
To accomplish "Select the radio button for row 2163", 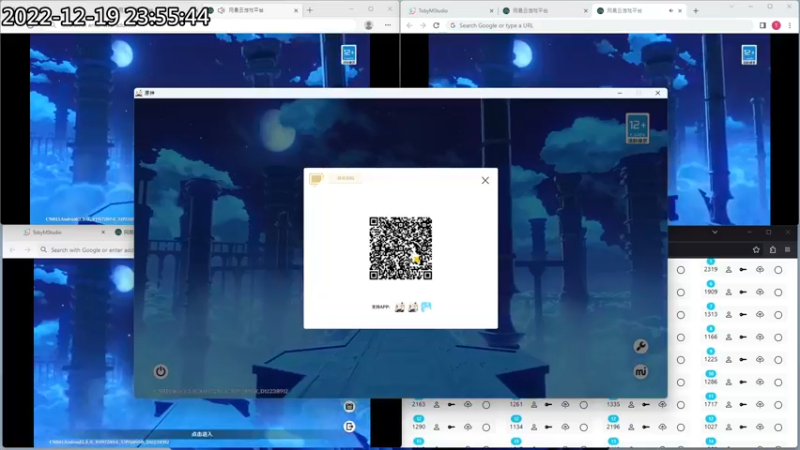I will click(x=486, y=405).
